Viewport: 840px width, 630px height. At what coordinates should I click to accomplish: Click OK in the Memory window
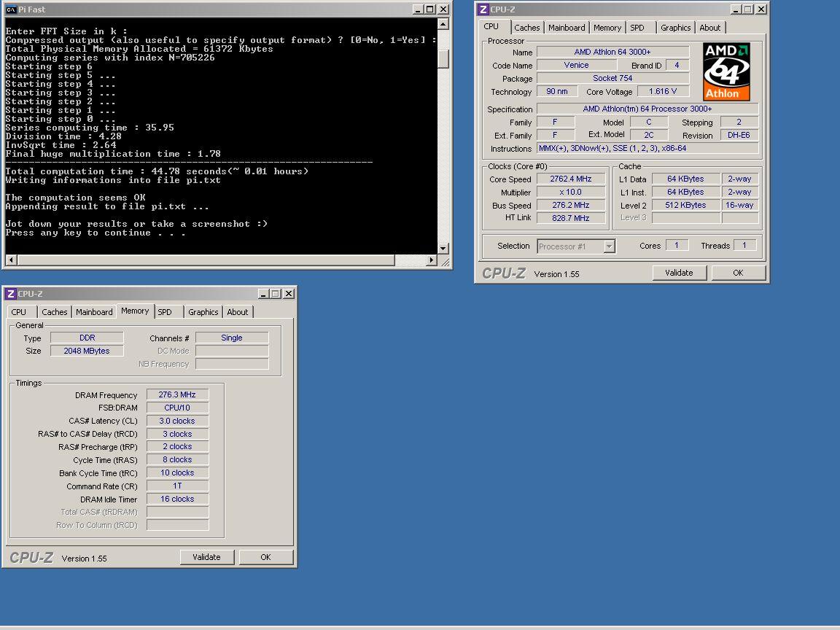click(265, 557)
